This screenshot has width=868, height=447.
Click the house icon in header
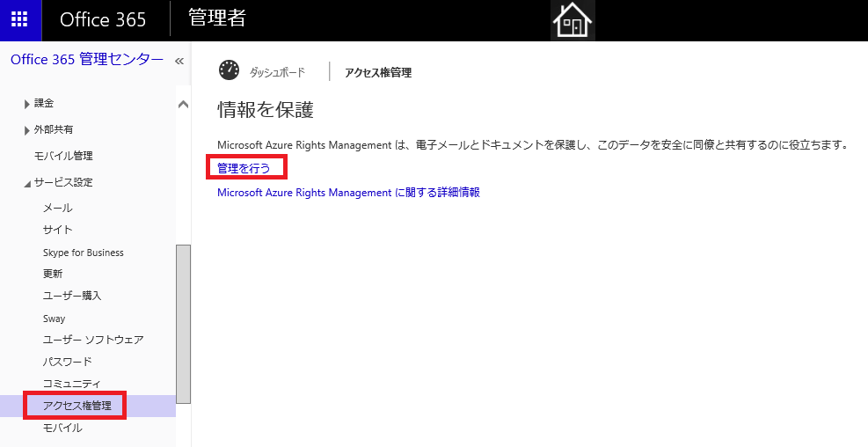(x=572, y=20)
